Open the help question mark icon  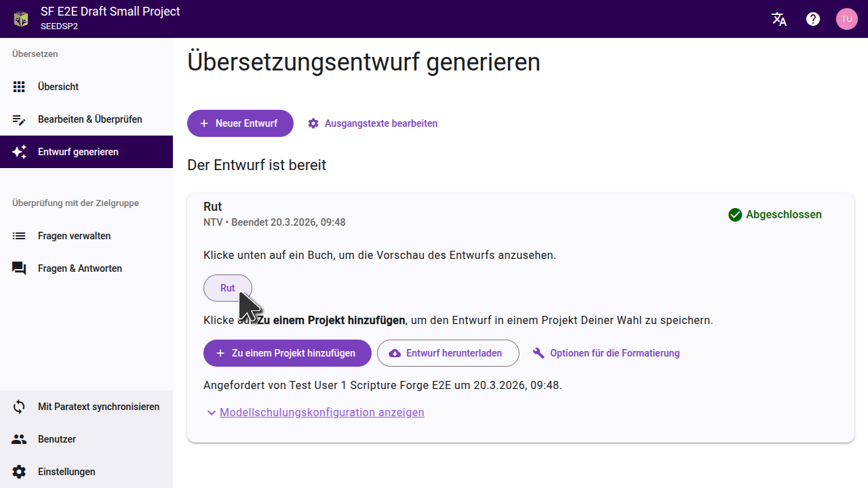(x=813, y=19)
